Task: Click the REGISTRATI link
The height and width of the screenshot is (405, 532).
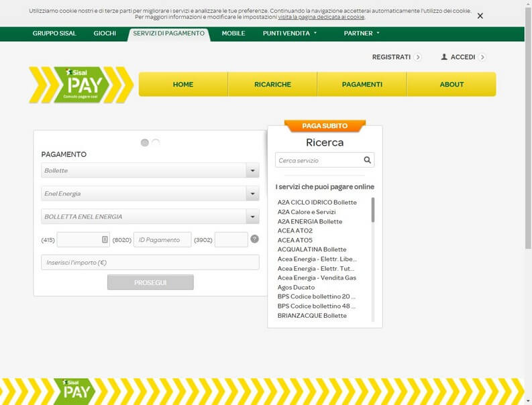Action: [x=391, y=57]
